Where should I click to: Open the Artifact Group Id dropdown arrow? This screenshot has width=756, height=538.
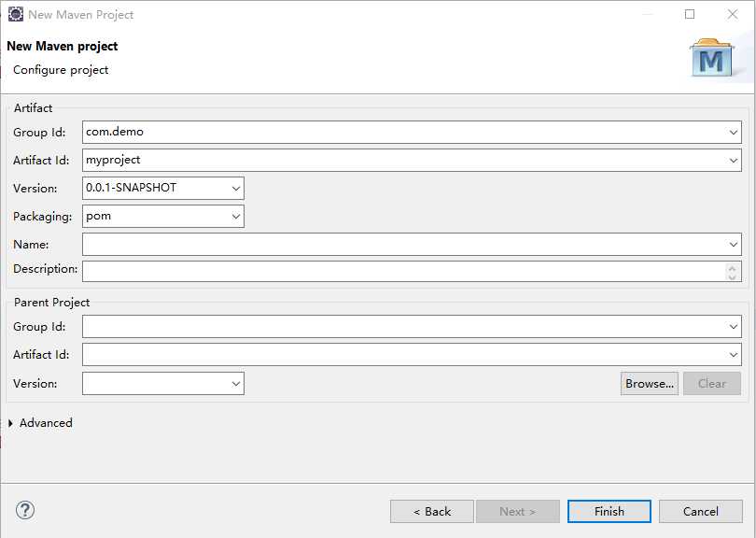coord(734,133)
